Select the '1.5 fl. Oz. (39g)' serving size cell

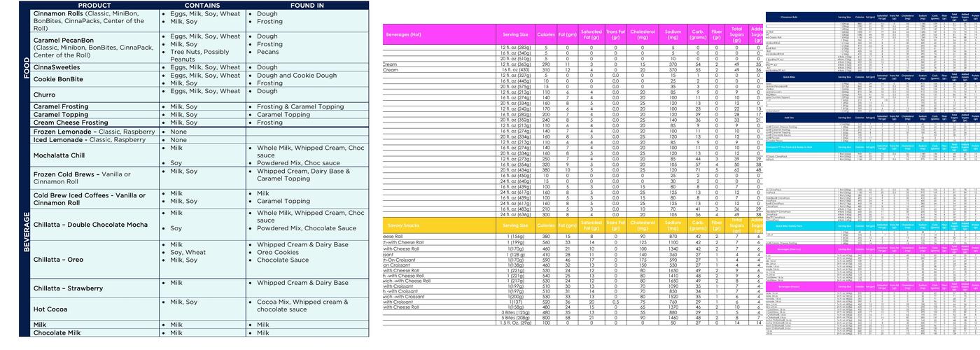click(515, 323)
